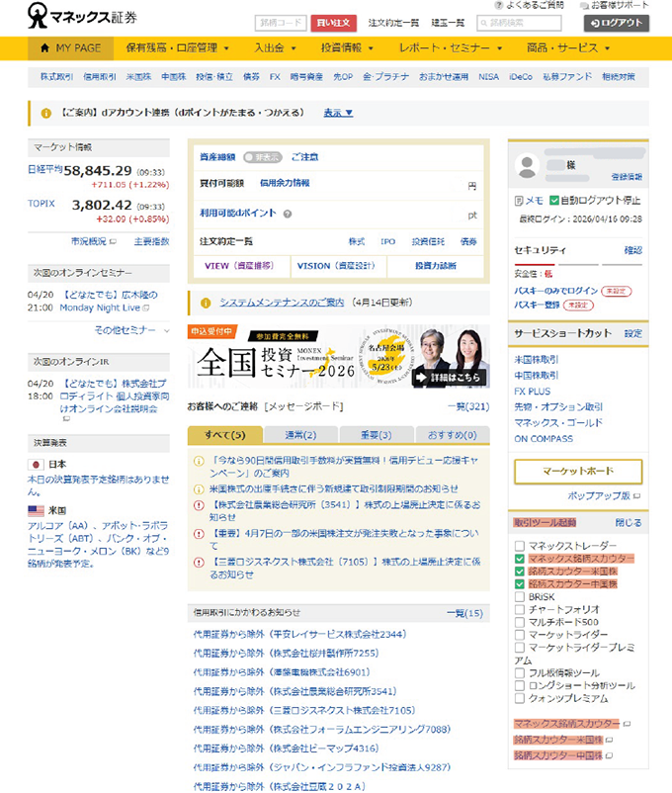Open the システムメンテナンスのご案内 link
Viewport: 672px width, 793px height.
point(282,303)
